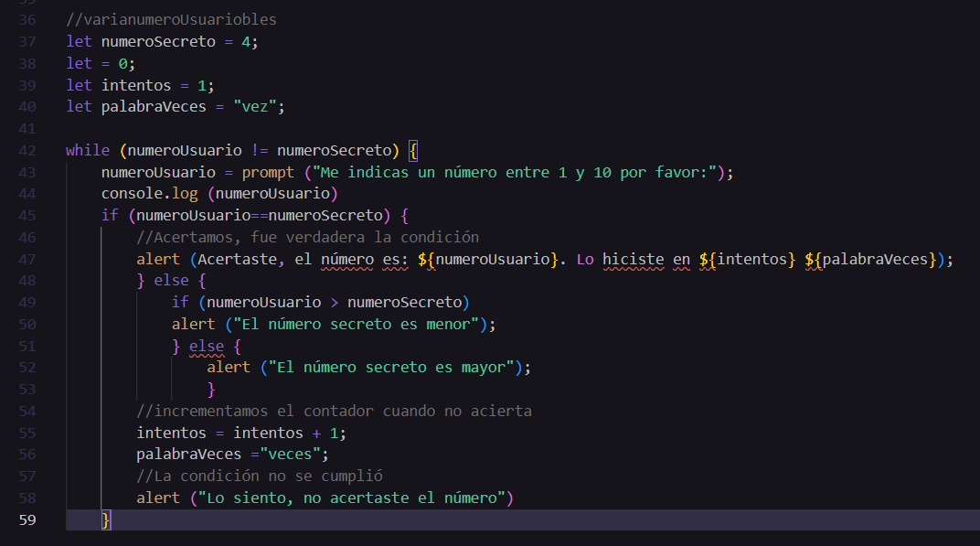Click the comment "//varianumeroUsuariobles"
The image size is (980, 546).
[x=171, y=20]
